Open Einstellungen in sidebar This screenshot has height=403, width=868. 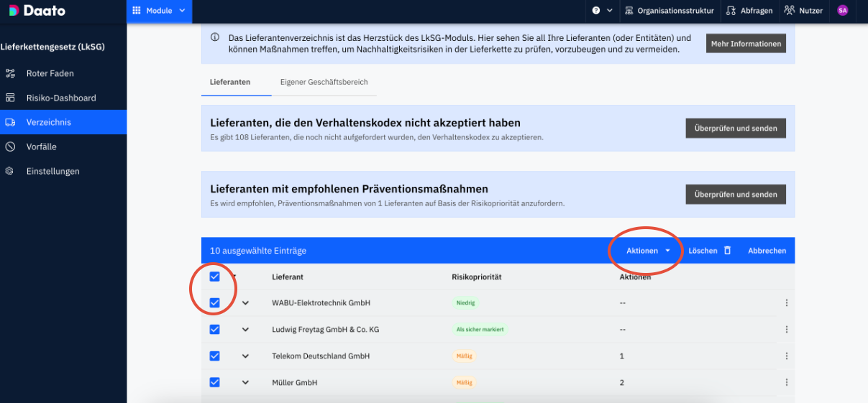pos(63,171)
